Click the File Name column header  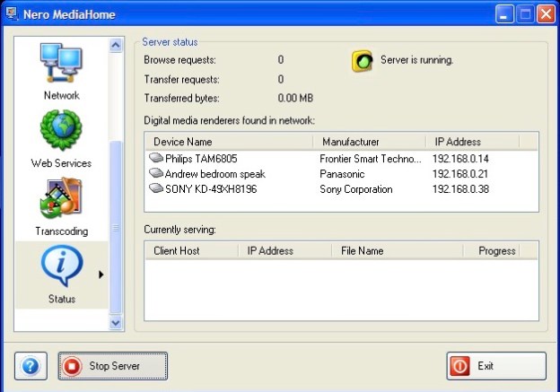click(398, 250)
